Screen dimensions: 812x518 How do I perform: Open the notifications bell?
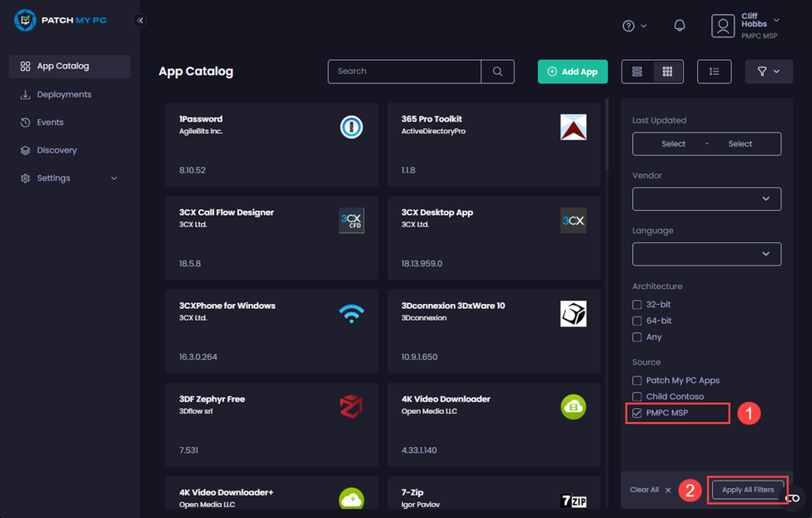coord(679,25)
